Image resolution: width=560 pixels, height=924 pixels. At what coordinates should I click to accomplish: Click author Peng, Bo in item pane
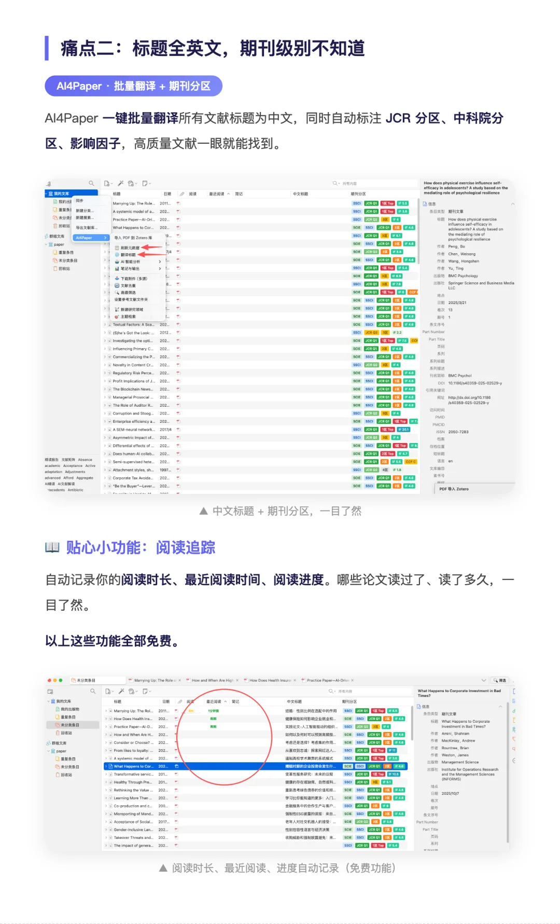pos(457,246)
